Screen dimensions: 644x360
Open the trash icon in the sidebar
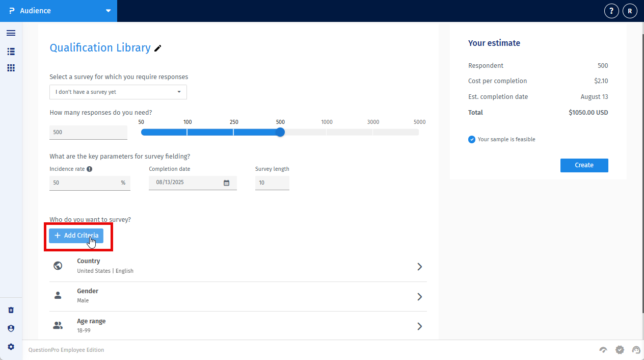[x=11, y=310]
